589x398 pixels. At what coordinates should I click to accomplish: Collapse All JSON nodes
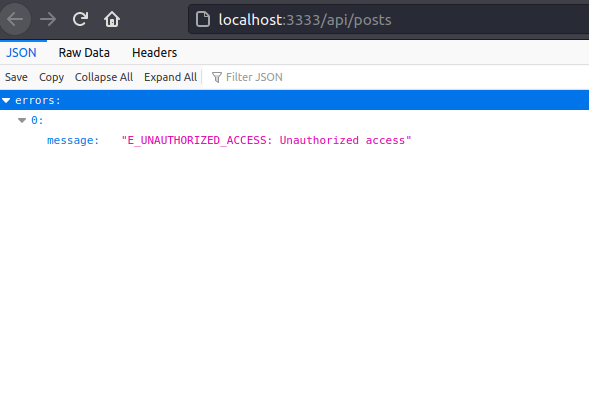coord(104,77)
